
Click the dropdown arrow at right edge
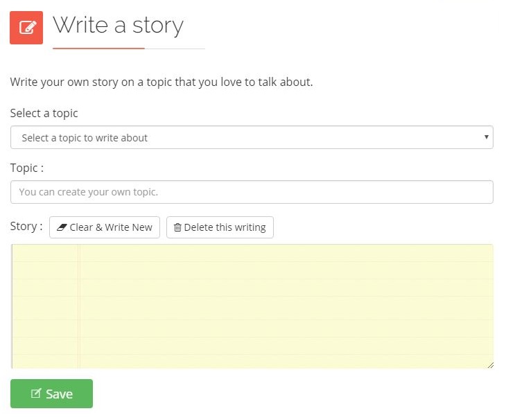point(487,137)
